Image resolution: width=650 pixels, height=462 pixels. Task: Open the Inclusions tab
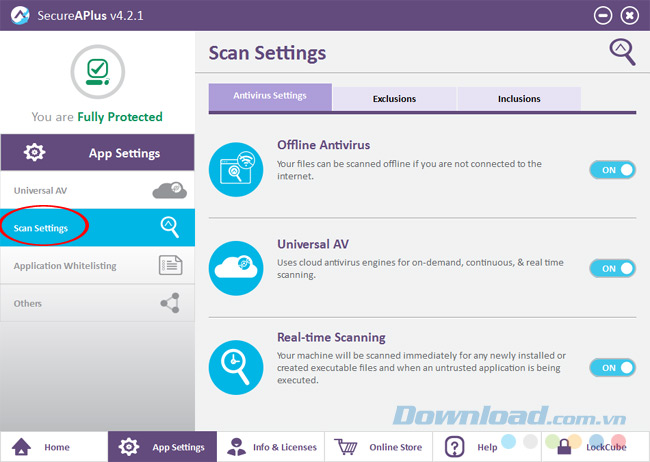point(519,99)
